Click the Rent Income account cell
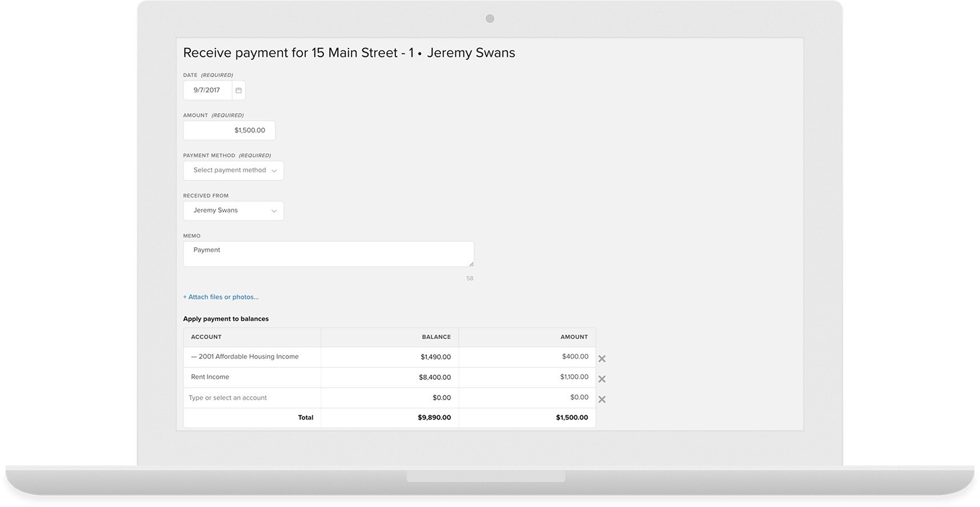This screenshot has height=507, width=980. point(252,377)
